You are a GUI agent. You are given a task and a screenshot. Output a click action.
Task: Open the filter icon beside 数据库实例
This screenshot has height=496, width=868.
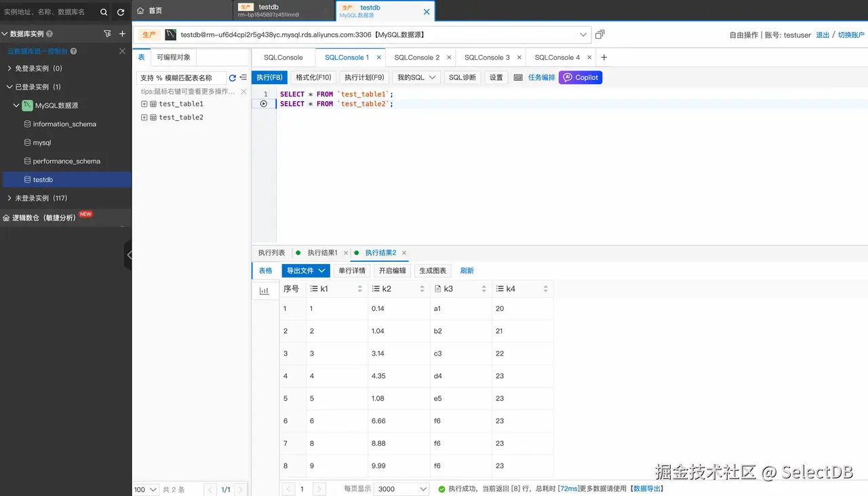107,33
